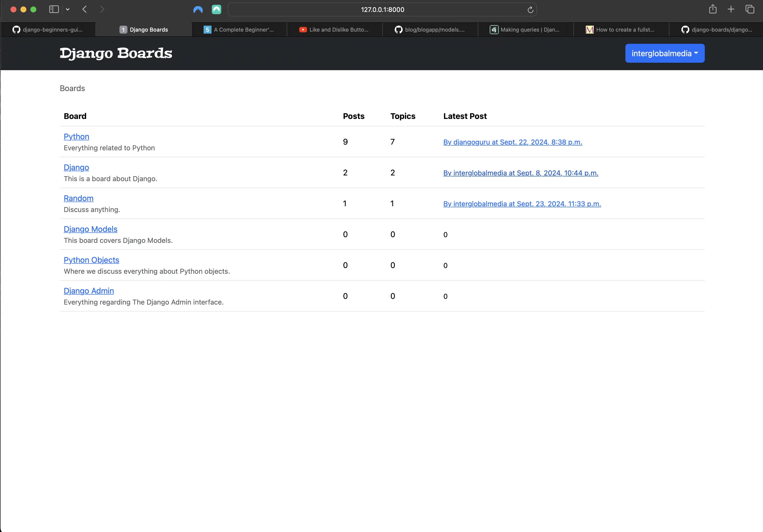
Task: Open the Django Admin board link
Action: [89, 291]
